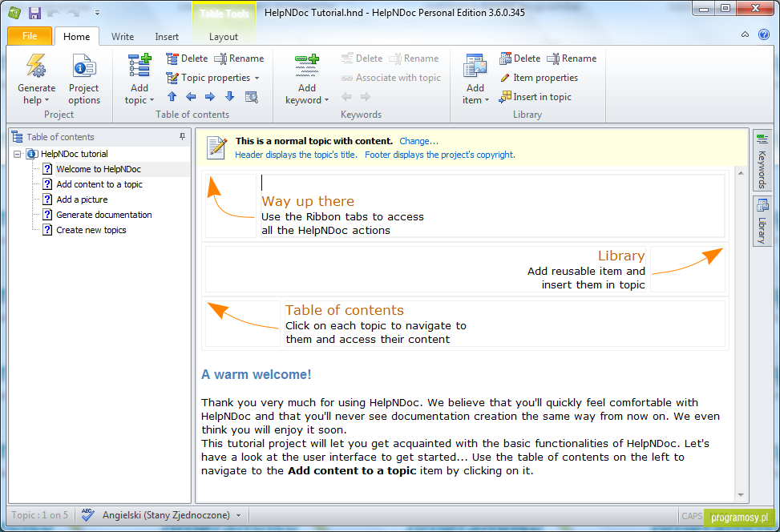This screenshot has width=780, height=532.
Task: Open Project options
Action: point(84,79)
